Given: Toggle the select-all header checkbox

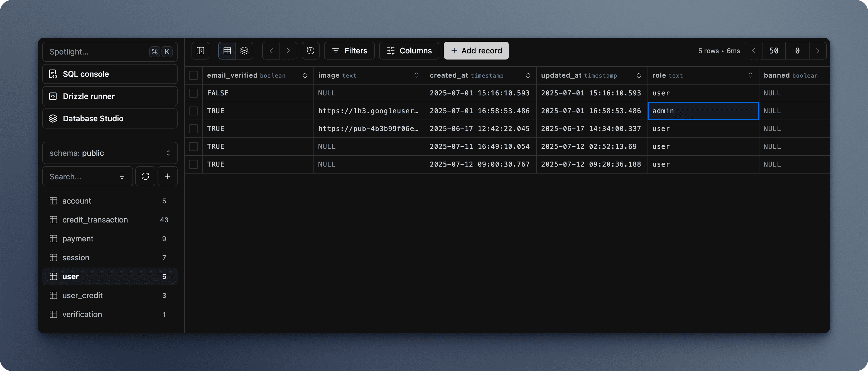Looking at the screenshot, I should pos(193,75).
